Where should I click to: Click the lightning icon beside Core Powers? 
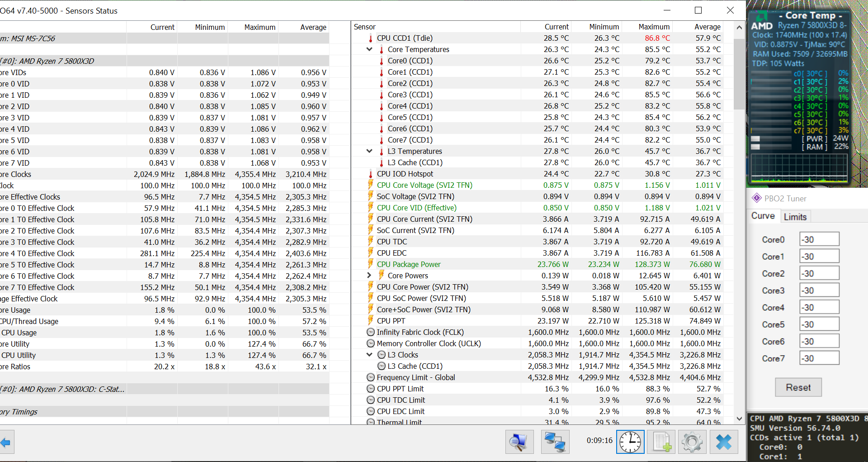(x=382, y=276)
